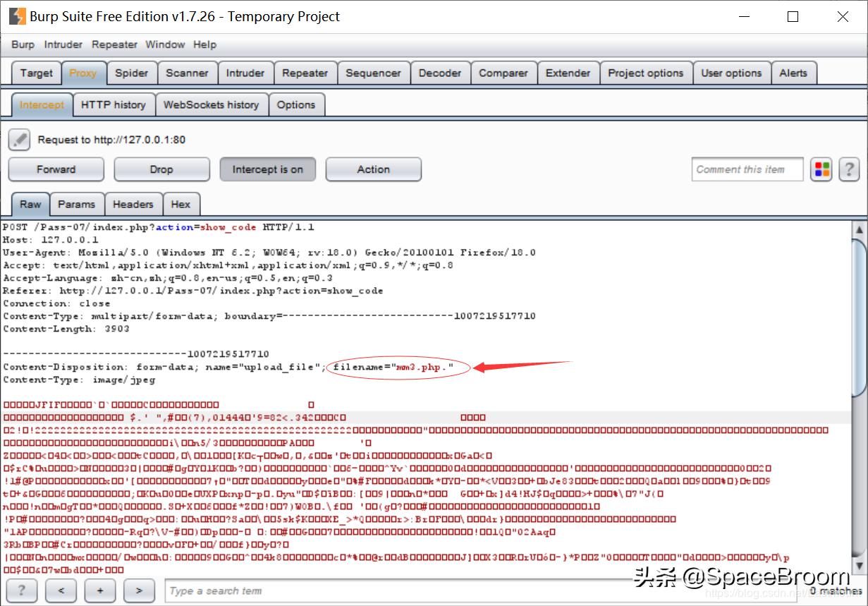Image resolution: width=868 pixels, height=606 pixels.
Task: Open the Intruder menu in menu bar
Action: pos(63,44)
